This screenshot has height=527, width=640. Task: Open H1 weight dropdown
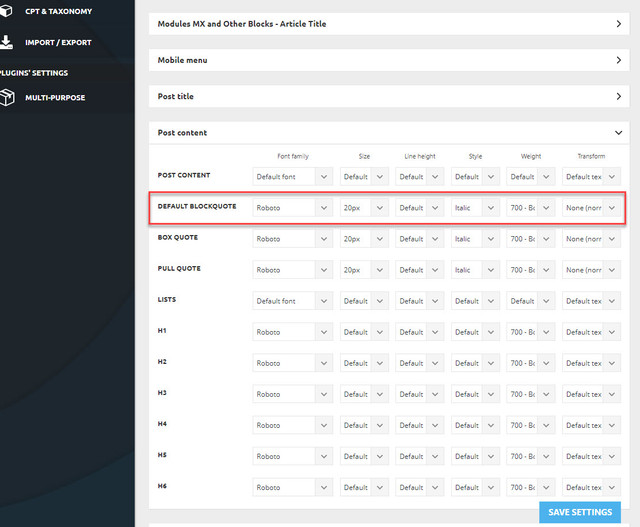[531, 332]
